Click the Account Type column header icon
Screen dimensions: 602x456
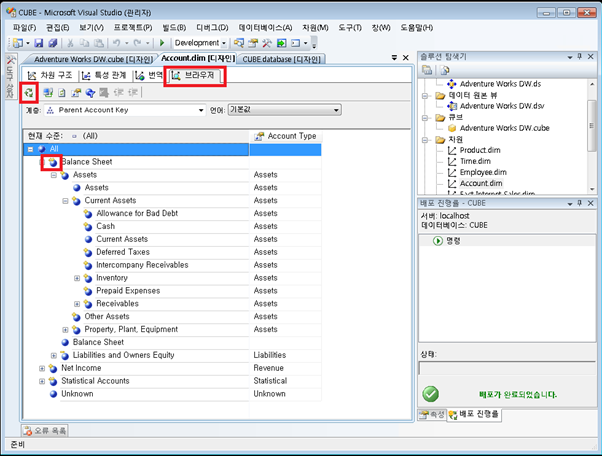[x=259, y=136]
